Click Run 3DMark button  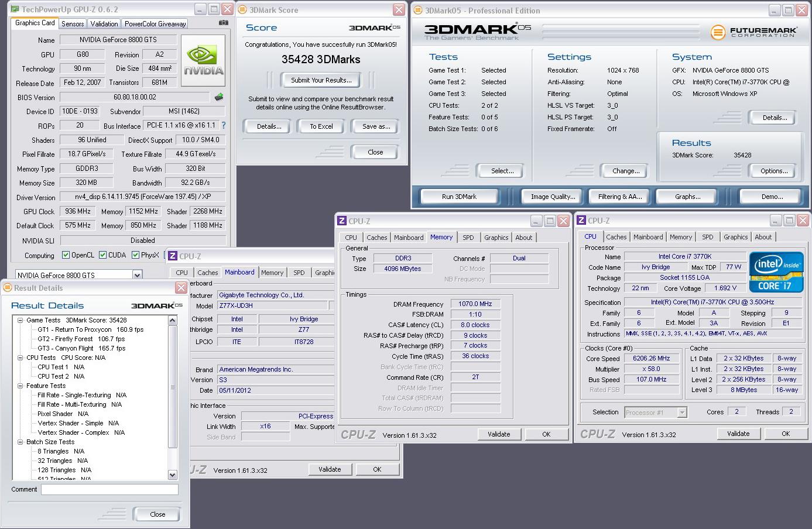(x=459, y=197)
